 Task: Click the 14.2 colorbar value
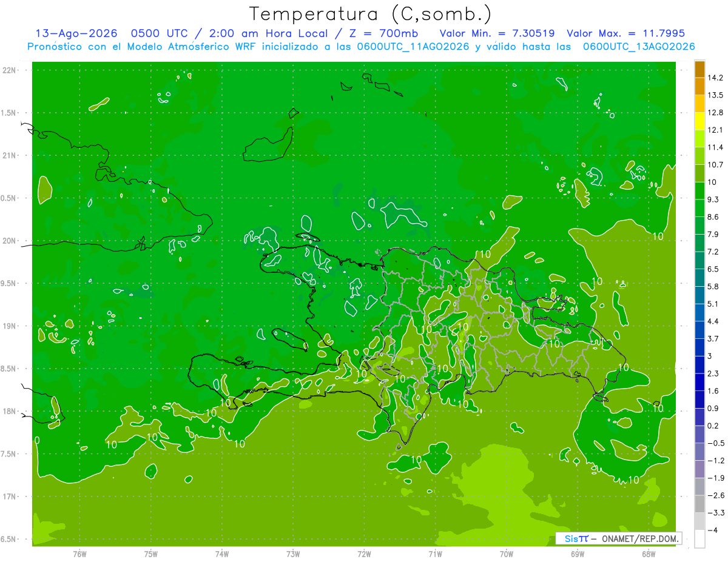(716, 78)
